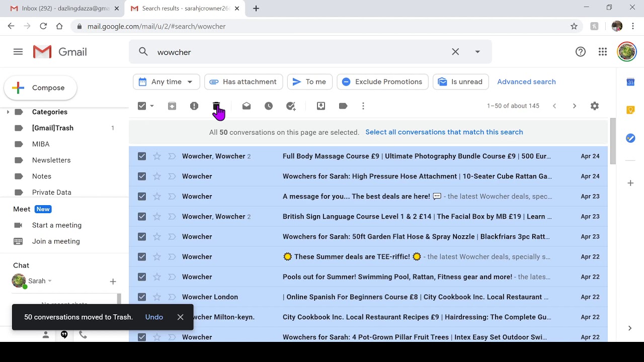Show the side panel chevron
Image resolution: width=644 pixels, height=362 pixels.
click(x=630, y=328)
